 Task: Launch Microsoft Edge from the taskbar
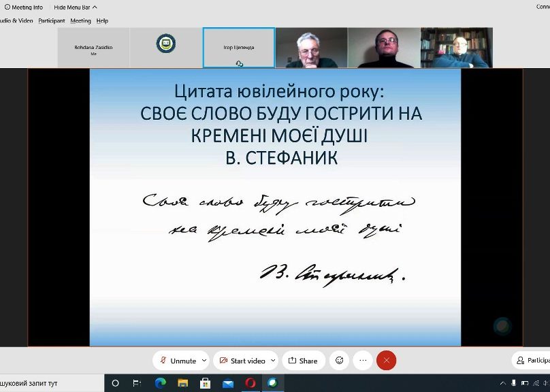point(160,383)
